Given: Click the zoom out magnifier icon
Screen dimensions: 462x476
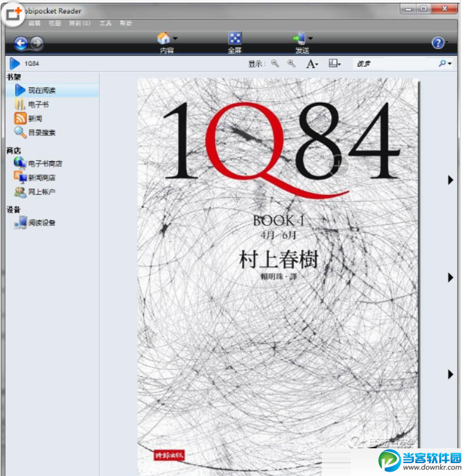Looking at the screenshot, I should [275, 63].
